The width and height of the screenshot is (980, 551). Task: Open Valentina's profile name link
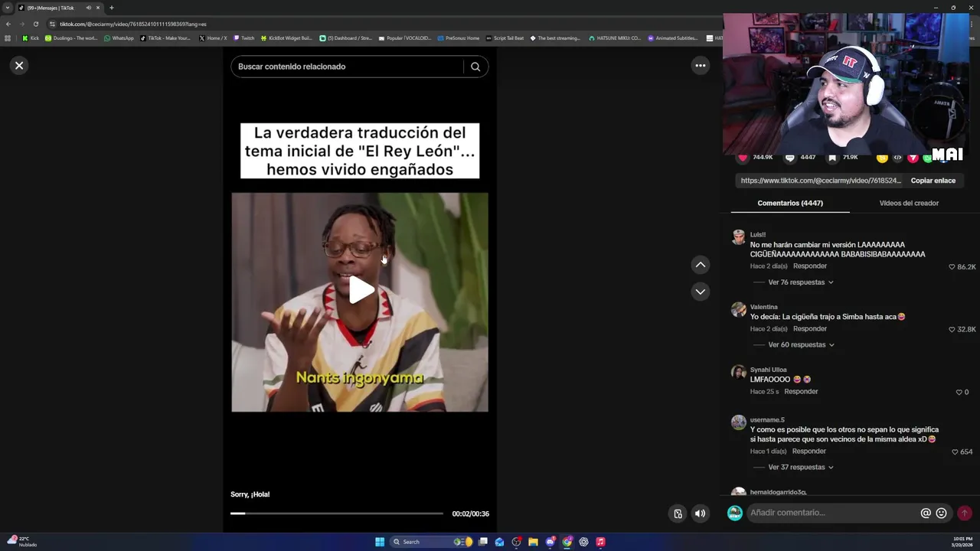coord(763,307)
